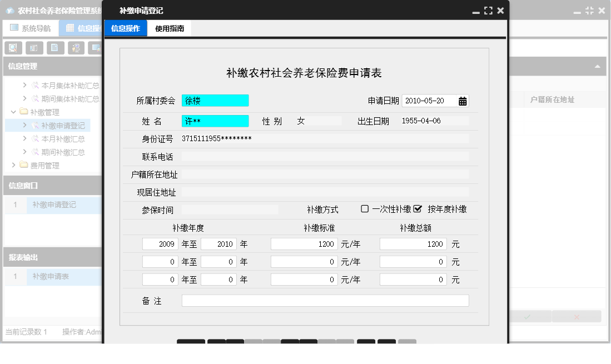
Task: Open the calendar picker beside 申请日期
Action: [x=463, y=101]
